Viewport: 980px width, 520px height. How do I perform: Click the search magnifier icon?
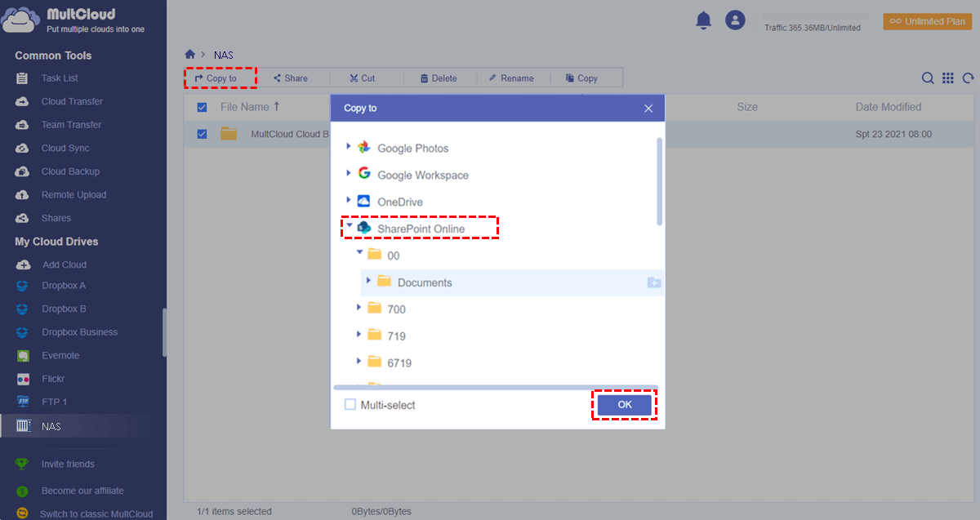928,78
